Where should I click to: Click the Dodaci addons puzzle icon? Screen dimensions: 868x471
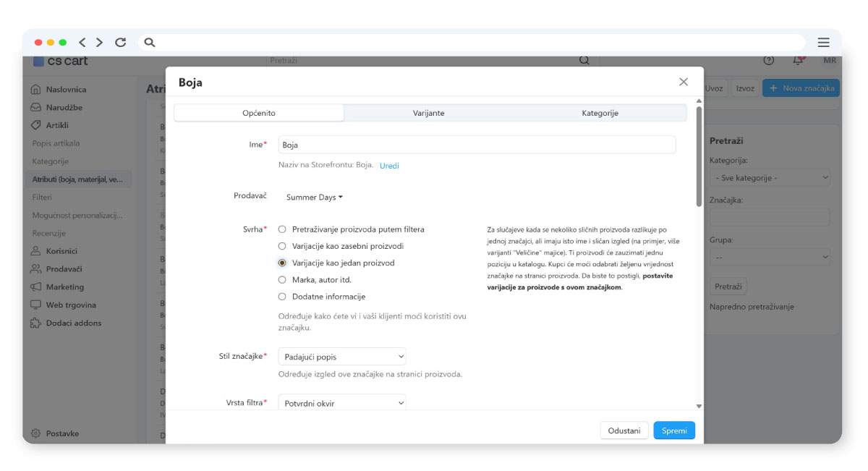click(35, 323)
